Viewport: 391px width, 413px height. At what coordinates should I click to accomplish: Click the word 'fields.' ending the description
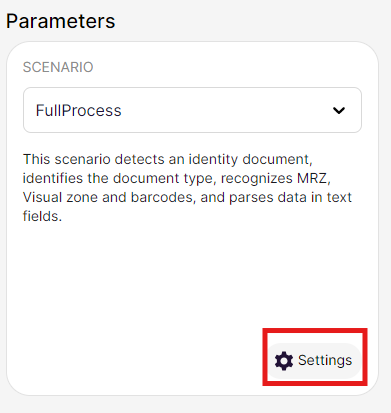[42, 216]
